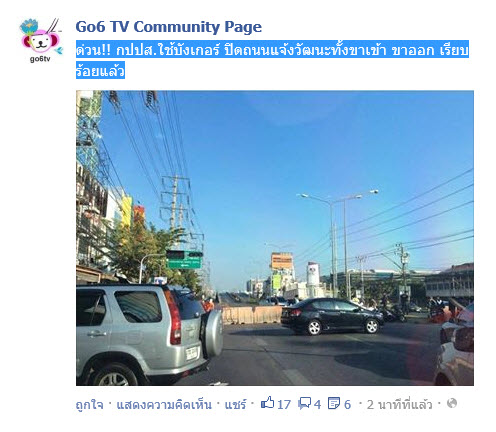Viewport: 496px width, 432px height.
Task: Click the comment bubble icon
Action: pos(304,403)
